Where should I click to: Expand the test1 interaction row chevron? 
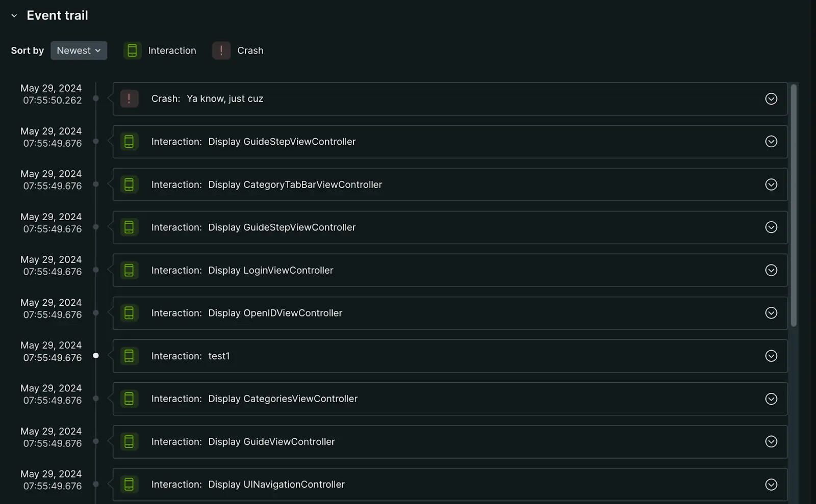click(771, 356)
